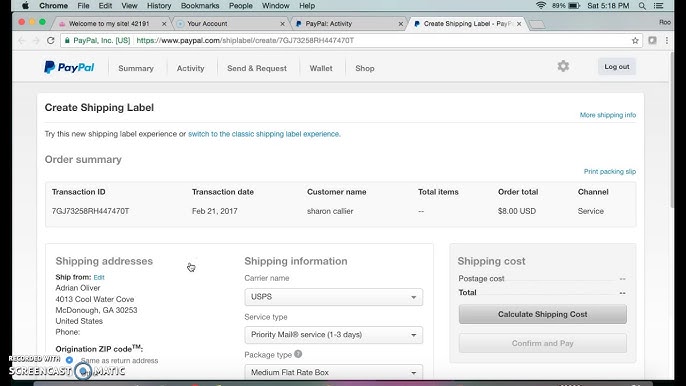Select 'Same as return address' radio button

click(69, 360)
